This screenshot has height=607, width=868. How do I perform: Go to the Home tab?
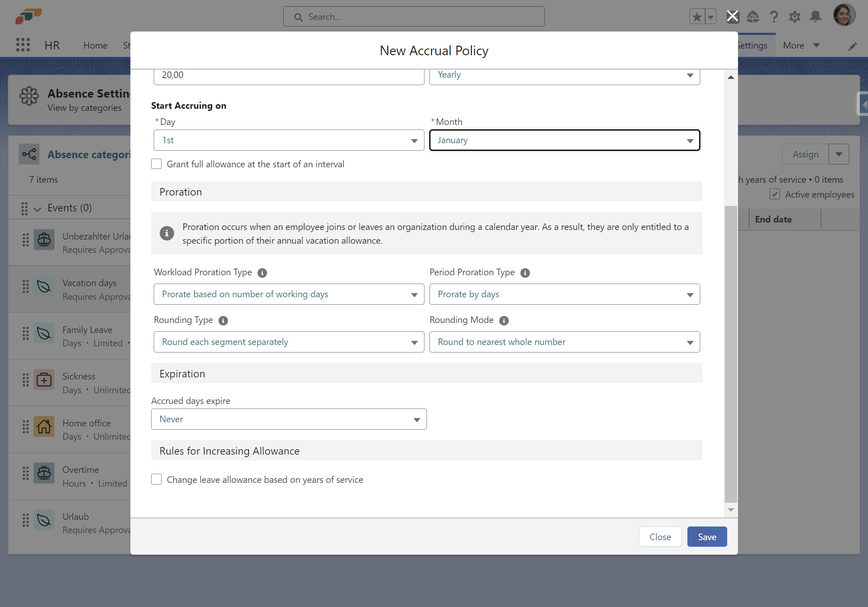pos(95,45)
